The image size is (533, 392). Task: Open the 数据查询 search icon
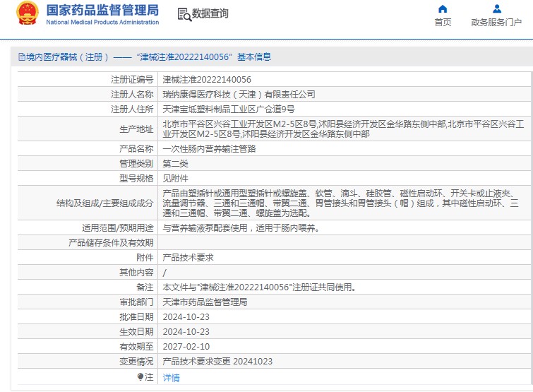[184, 14]
